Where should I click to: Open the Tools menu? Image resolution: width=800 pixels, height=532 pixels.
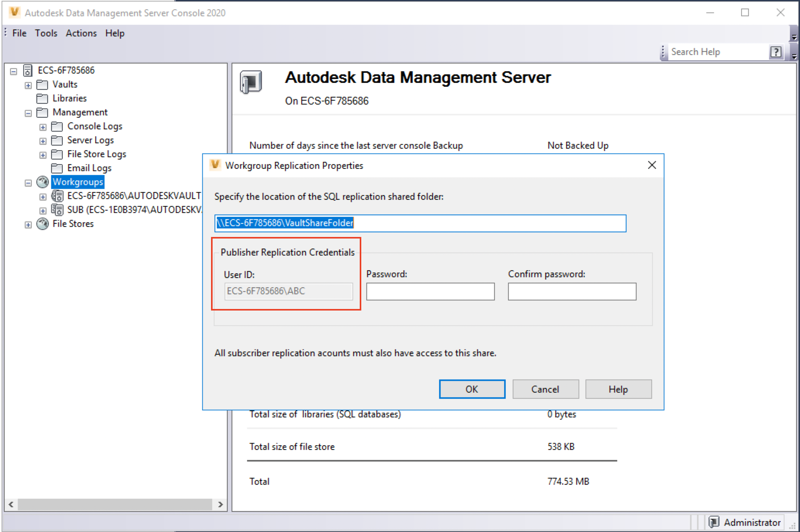(46, 33)
